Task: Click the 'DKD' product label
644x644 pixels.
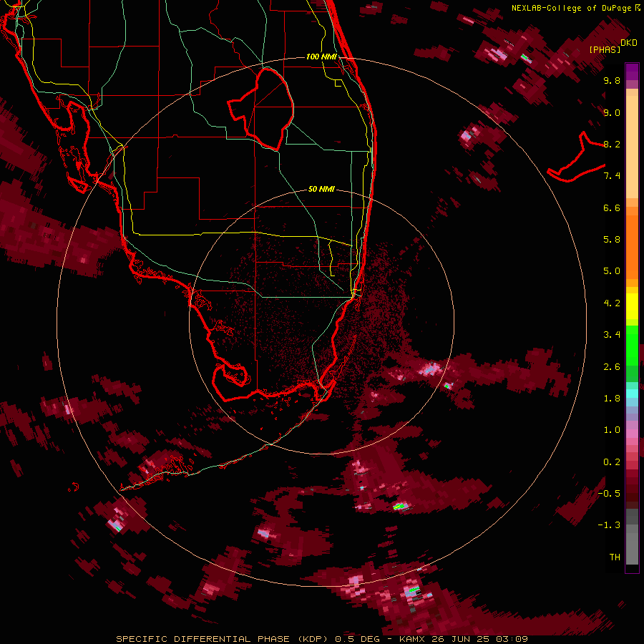Action: [x=629, y=43]
